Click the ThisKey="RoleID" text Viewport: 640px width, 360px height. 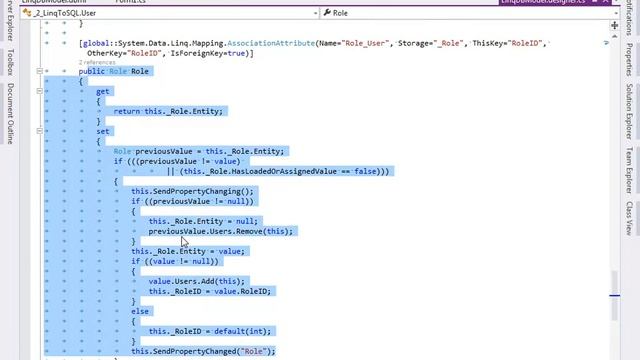point(507,43)
